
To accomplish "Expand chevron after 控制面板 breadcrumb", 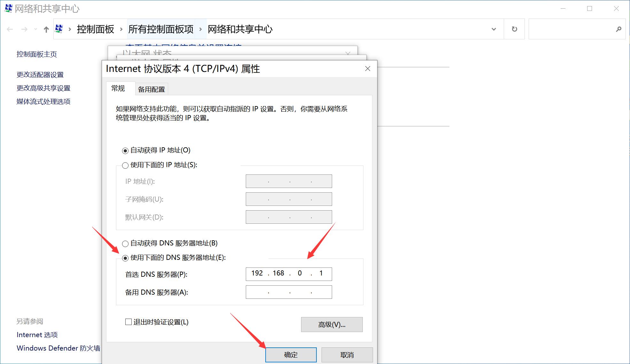I will [x=121, y=29].
